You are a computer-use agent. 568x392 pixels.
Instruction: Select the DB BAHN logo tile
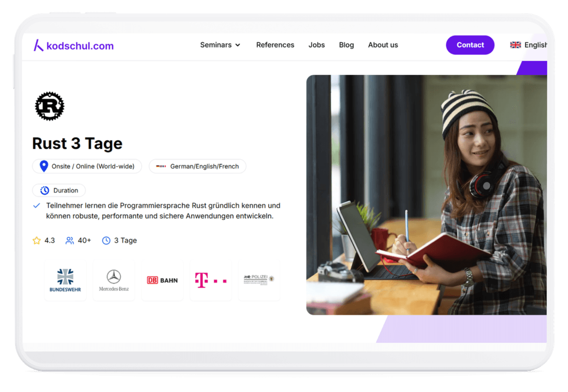click(x=162, y=279)
